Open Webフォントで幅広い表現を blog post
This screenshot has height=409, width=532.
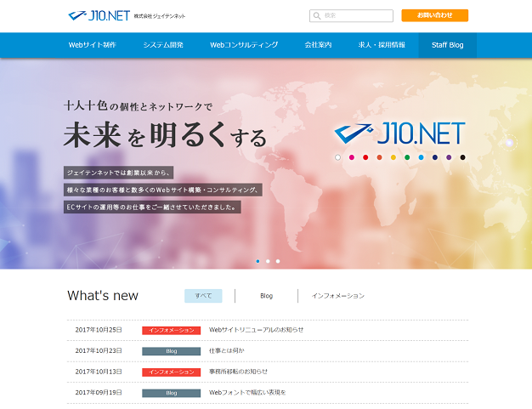pos(247,392)
